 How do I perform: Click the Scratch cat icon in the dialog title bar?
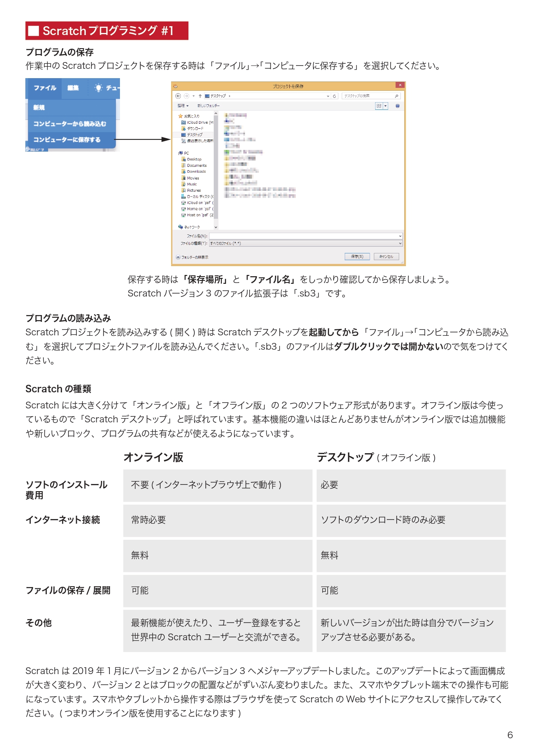tap(175, 86)
